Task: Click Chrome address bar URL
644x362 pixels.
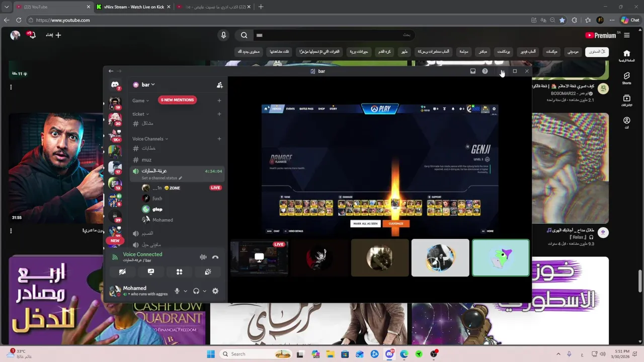Action: tap(63, 20)
